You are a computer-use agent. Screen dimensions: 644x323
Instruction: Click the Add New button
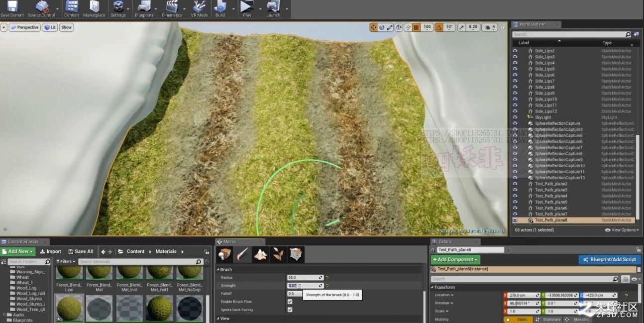click(18, 251)
